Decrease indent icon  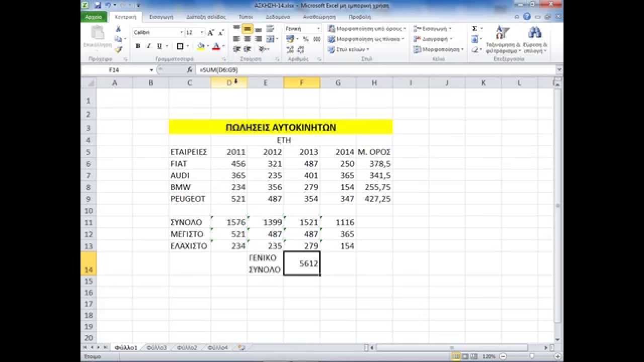236,49
